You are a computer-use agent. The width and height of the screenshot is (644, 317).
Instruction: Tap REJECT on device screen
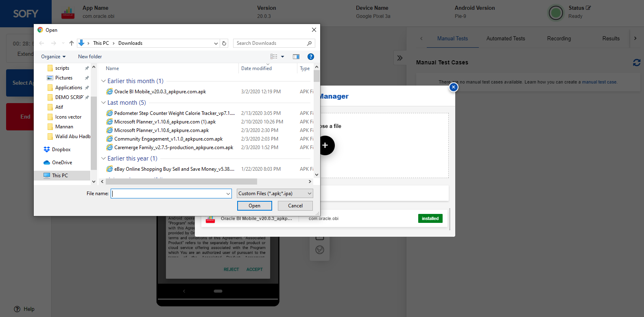pyautogui.click(x=231, y=269)
